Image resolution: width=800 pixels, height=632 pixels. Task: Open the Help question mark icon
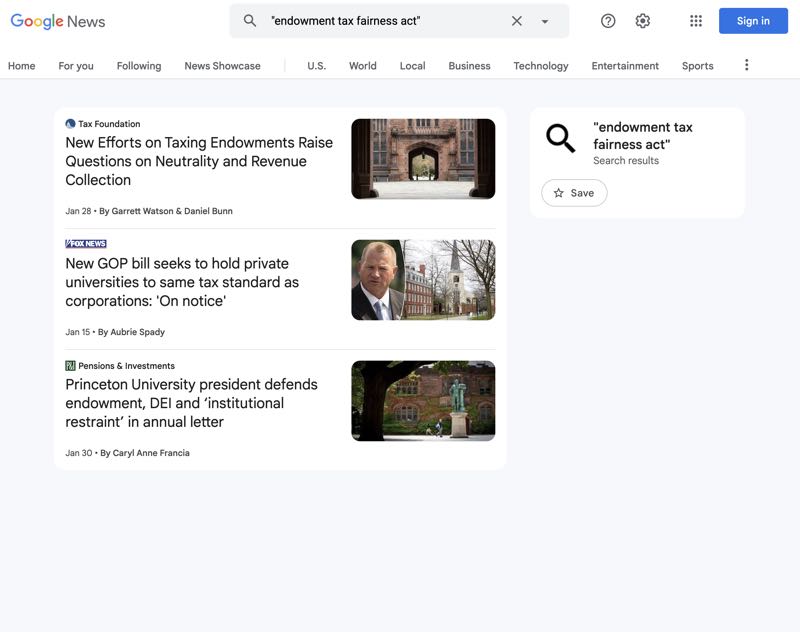pos(608,21)
